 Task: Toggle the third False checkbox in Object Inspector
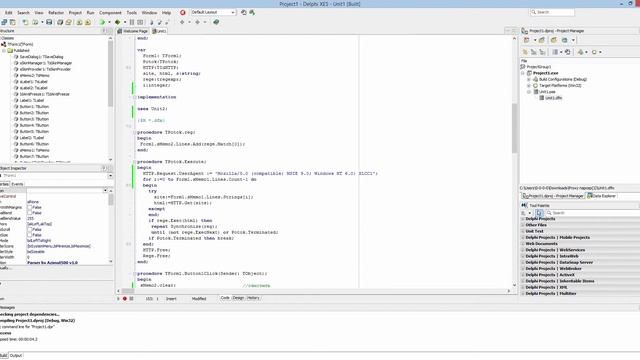[x=29, y=229]
